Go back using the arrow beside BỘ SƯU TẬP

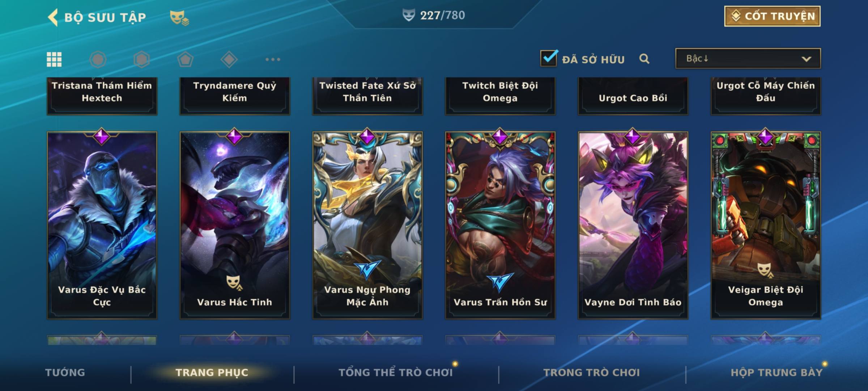pyautogui.click(x=53, y=17)
